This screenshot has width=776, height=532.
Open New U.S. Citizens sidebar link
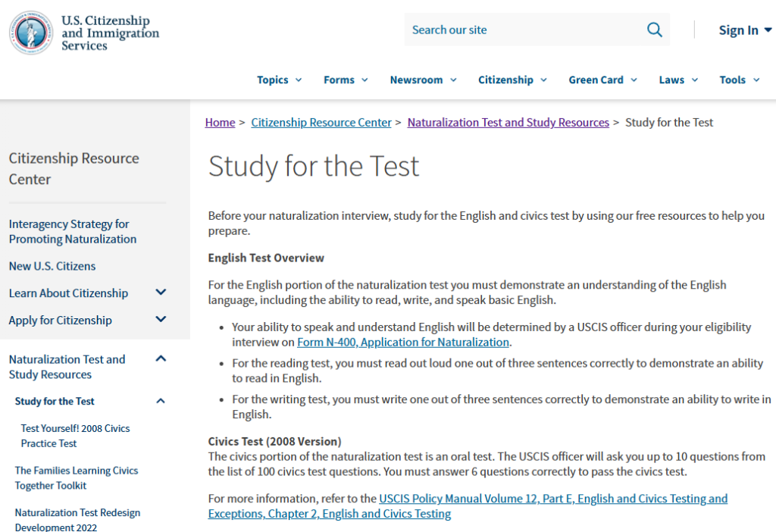[x=52, y=266]
